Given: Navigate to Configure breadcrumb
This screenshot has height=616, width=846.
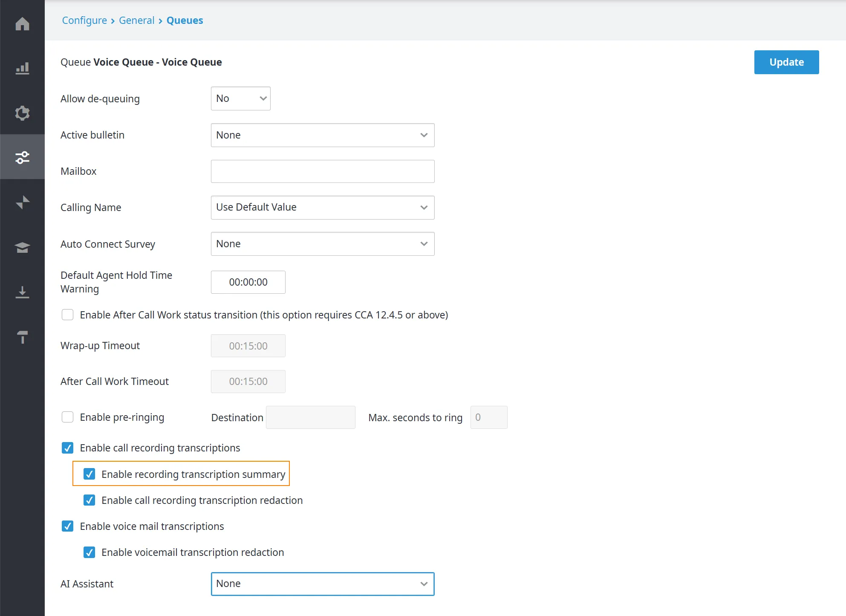Looking at the screenshot, I should pos(84,20).
